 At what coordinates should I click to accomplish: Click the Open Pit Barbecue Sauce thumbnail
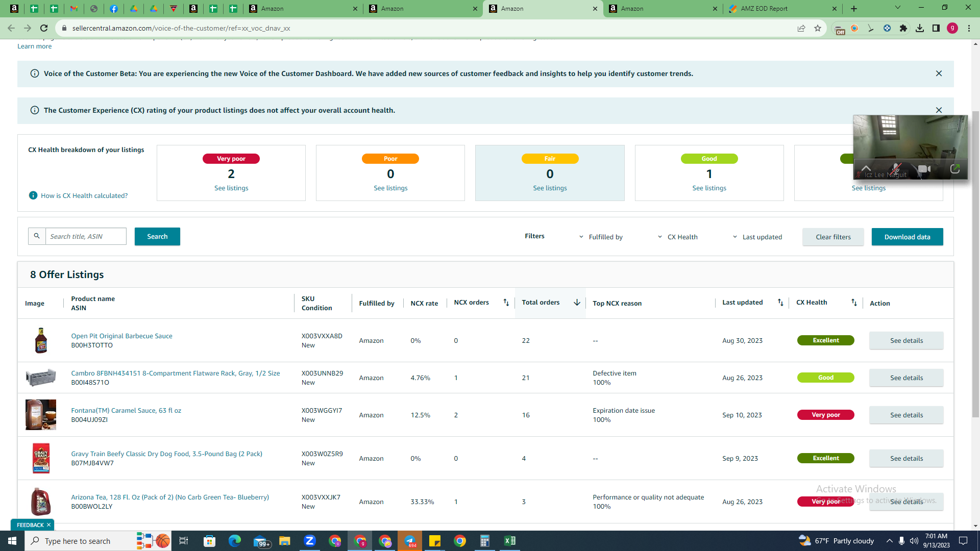41,340
